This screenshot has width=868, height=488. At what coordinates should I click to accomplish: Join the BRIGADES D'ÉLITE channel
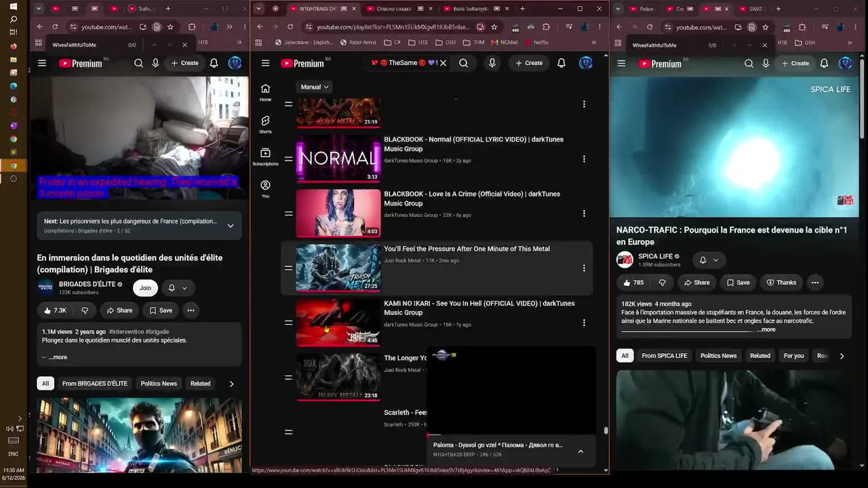pos(145,288)
